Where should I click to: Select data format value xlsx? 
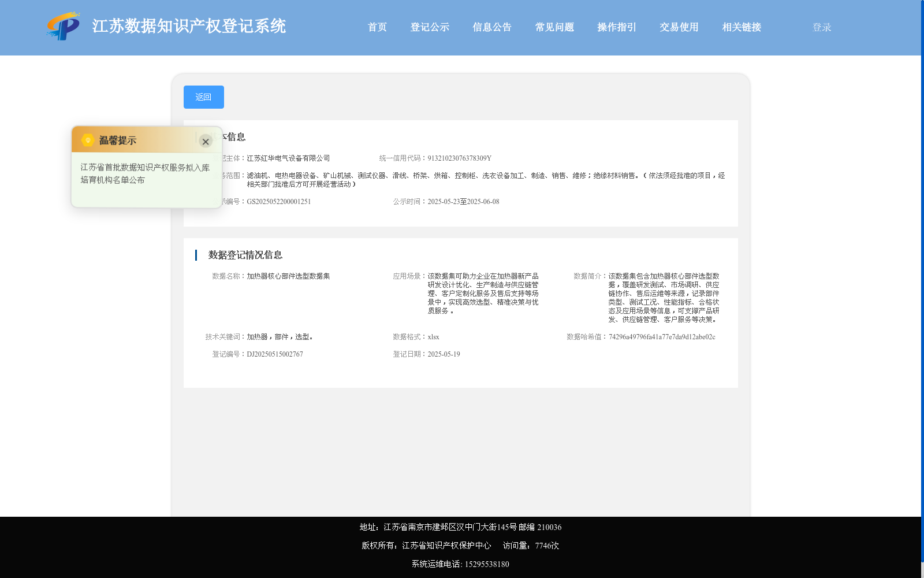(x=433, y=337)
